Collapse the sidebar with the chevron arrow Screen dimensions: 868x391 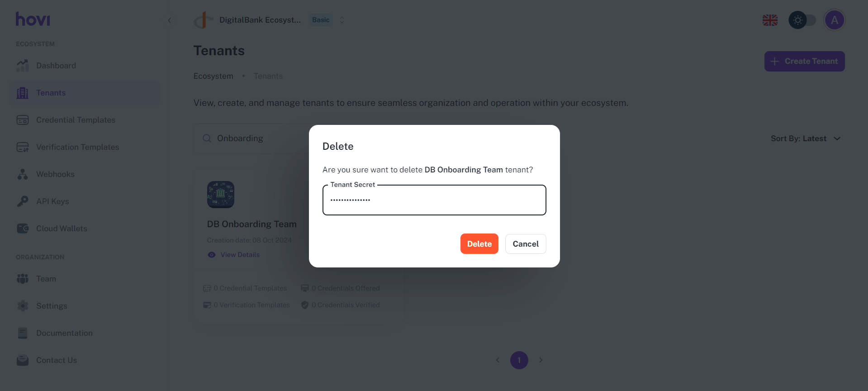coord(170,20)
